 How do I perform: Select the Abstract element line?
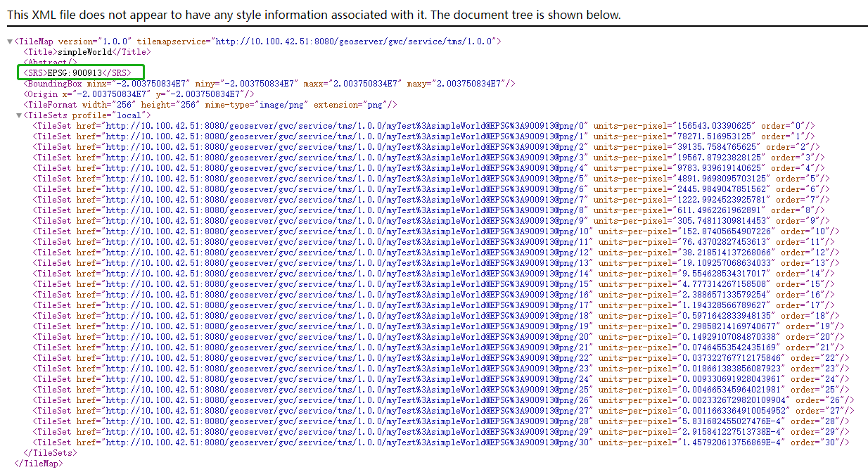click(x=50, y=63)
